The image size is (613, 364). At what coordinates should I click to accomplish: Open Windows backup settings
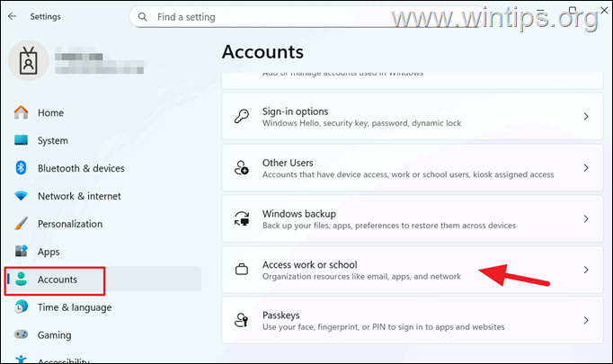tap(413, 218)
